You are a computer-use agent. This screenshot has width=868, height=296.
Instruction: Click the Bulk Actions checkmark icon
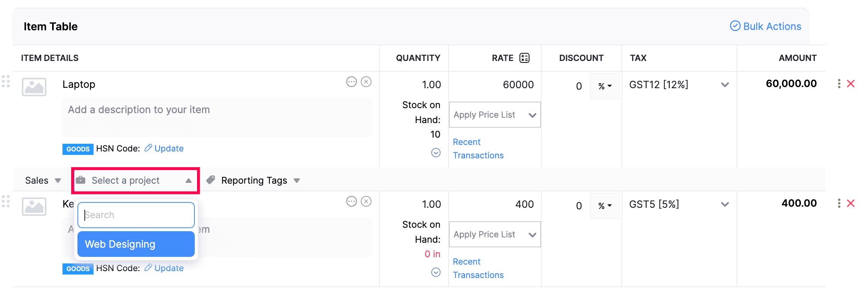click(x=735, y=26)
